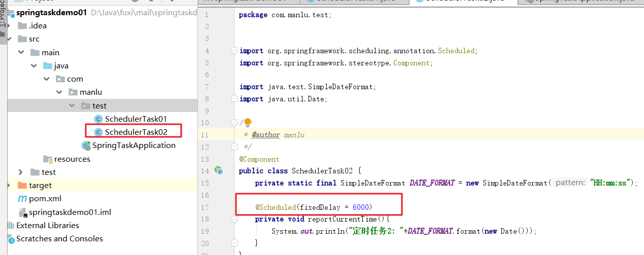Click the fold end marker at line 20
Image resolution: width=644 pixels, height=255 pixels.
pyautogui.click(x=234, y=243)
